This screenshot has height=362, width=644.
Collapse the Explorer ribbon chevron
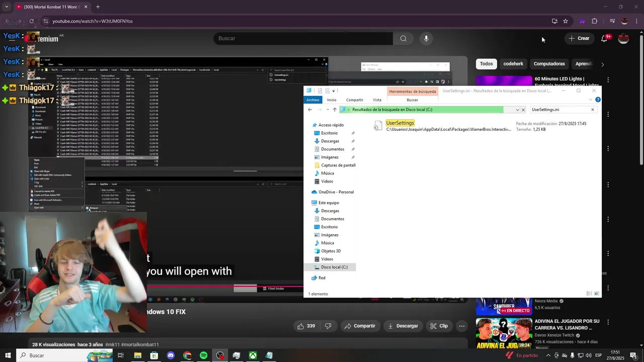591,100
